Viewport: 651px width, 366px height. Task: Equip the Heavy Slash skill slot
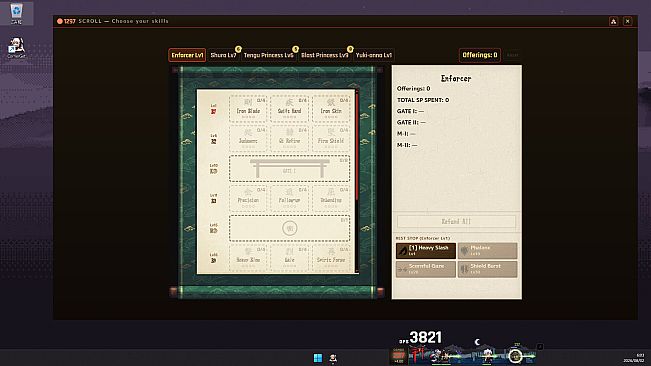[x=426, y=251]
